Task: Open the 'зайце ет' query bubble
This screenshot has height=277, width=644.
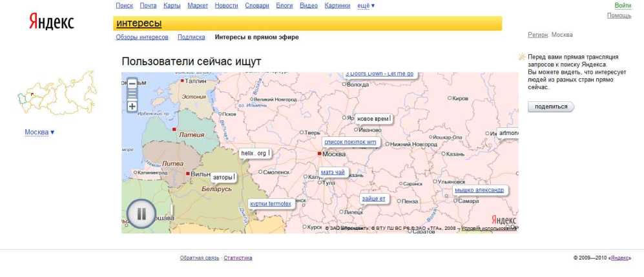Action: coord(373,199)
